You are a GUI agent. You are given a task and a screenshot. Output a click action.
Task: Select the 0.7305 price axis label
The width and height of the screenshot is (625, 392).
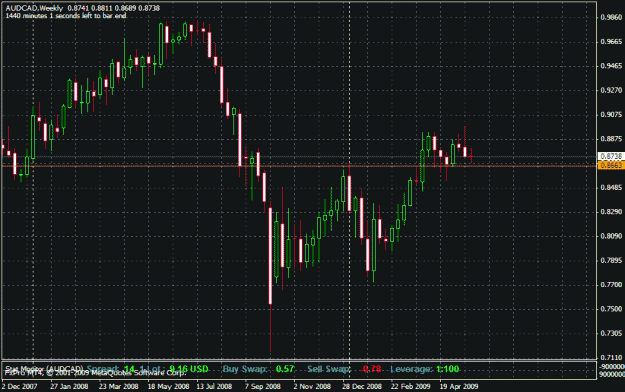pyautogui.click(x=611, y=333)
